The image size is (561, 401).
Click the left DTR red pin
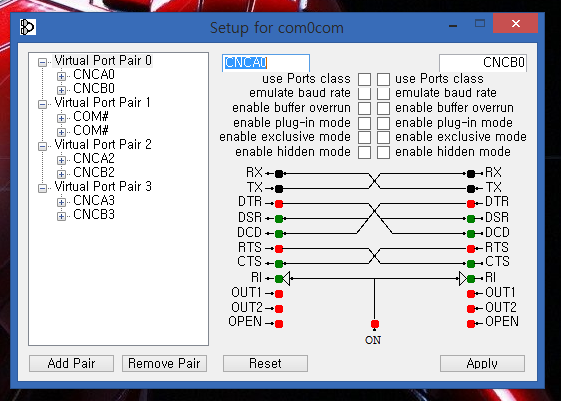pos(279,204)
